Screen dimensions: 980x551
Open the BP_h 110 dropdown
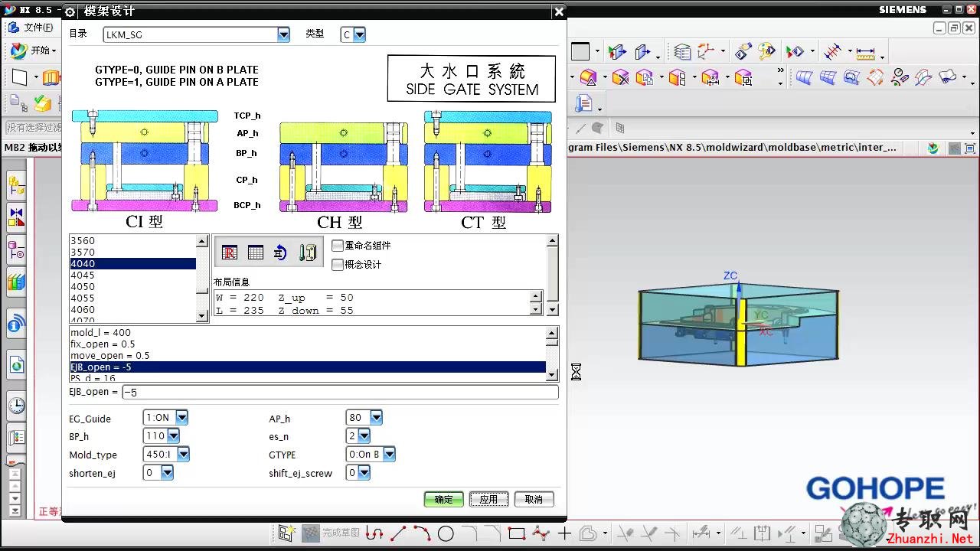click(x=173, y=435)
